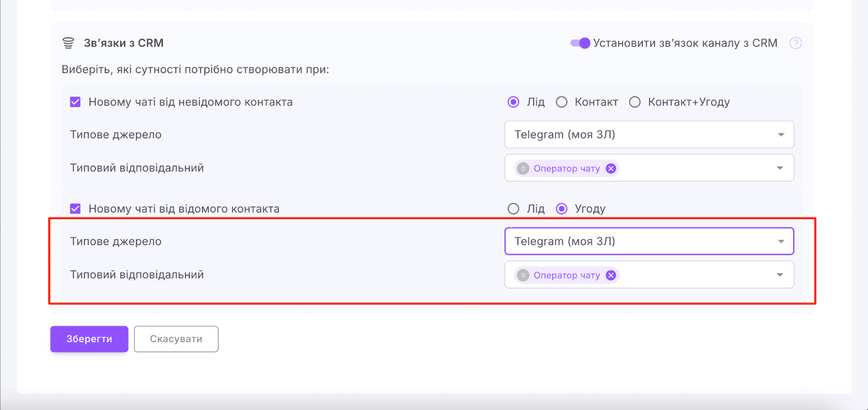
Task: Select the Угоду radio option
Action: pos(561,209)
